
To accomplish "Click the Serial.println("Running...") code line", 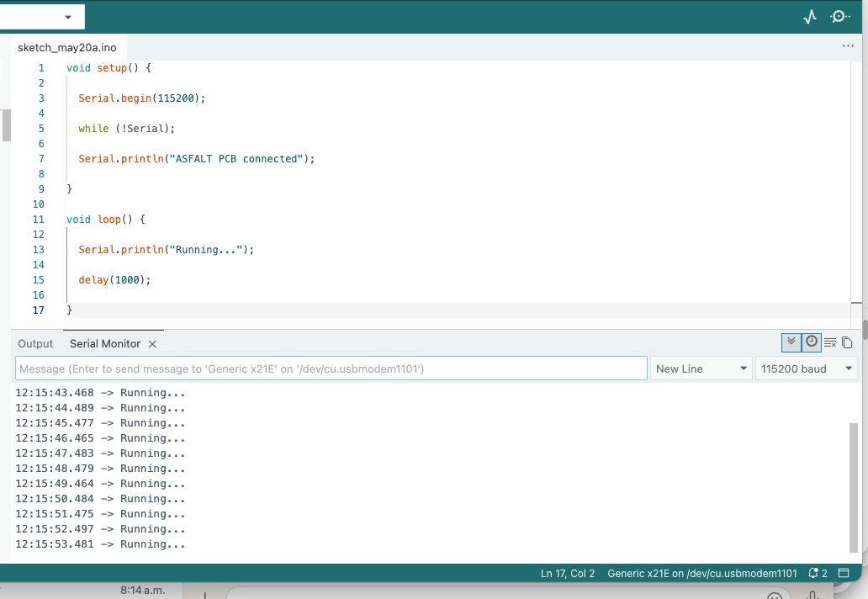I will tap(166, 250).
